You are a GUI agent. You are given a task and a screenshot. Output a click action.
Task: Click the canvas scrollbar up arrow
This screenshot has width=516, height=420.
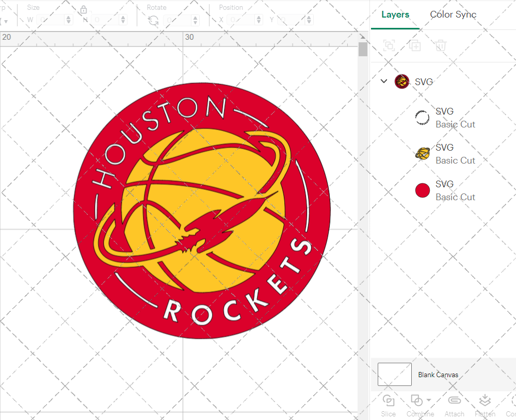point(363,37)
